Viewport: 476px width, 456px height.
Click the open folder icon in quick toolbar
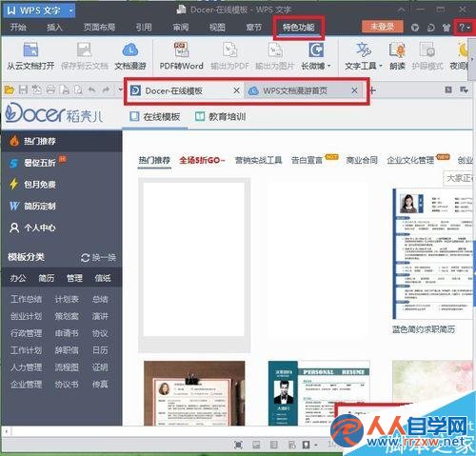point(10,90)
